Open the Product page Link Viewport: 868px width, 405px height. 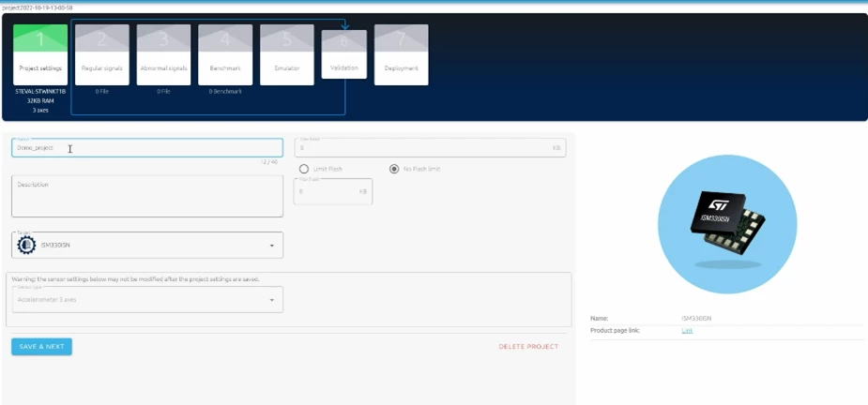(687, 331)
